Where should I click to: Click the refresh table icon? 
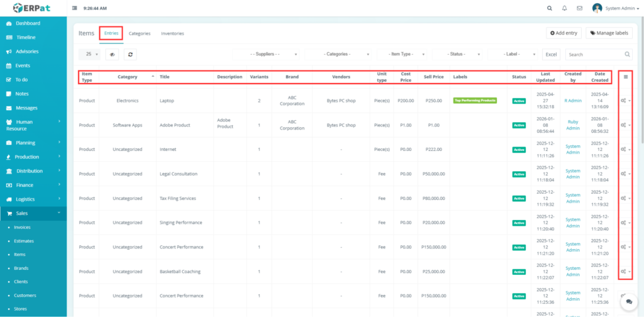pyautogui.click(x=130, y=55)
